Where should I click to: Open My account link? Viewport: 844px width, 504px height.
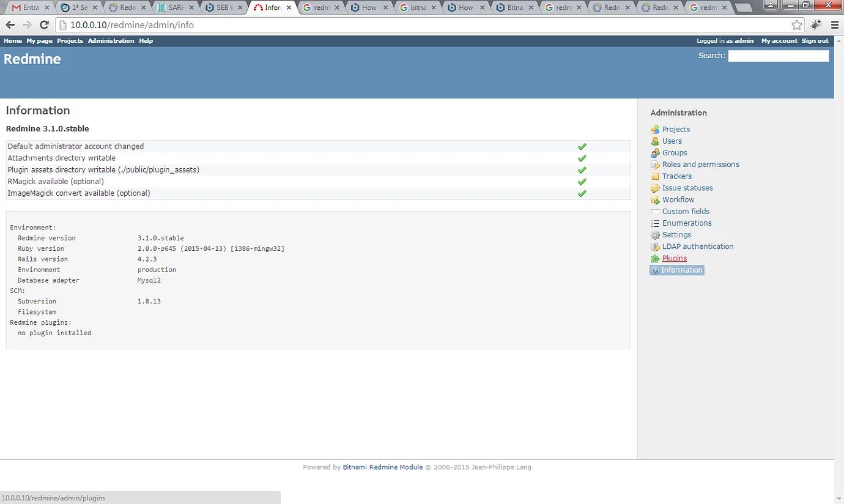click(779, 41)
